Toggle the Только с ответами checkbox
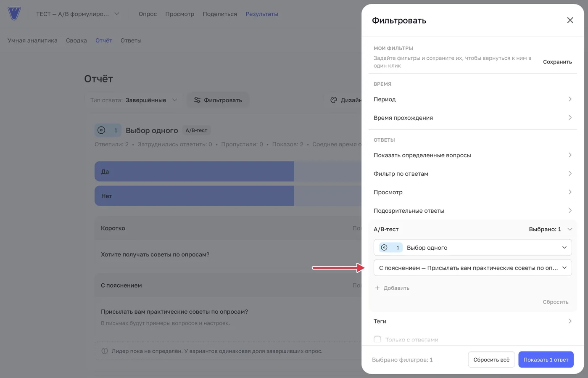The width and height of the screenshot is (588, 378). (377, 339)
